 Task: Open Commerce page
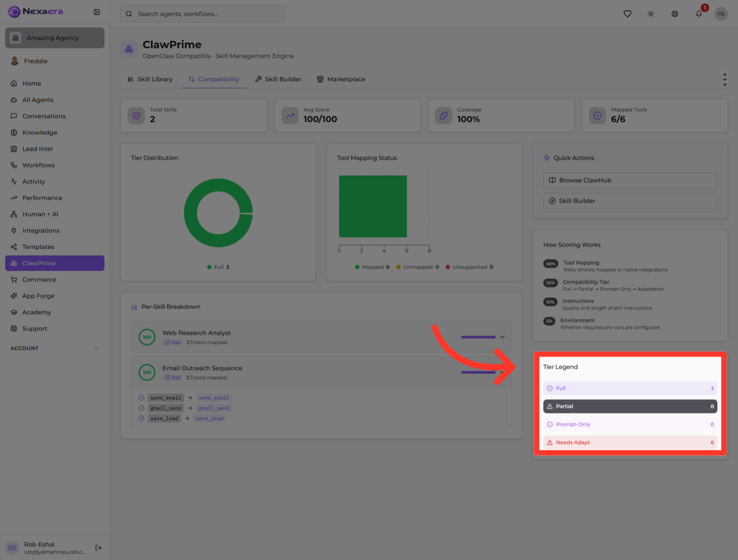55,279
